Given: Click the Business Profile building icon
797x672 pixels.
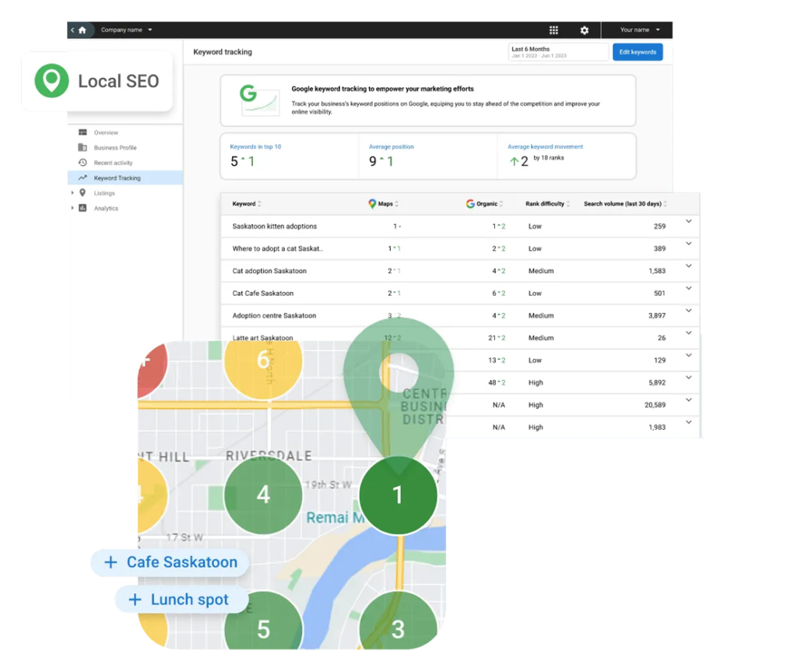Looking at the screenshot, I should pyautogui.click(x=83, y=147).
